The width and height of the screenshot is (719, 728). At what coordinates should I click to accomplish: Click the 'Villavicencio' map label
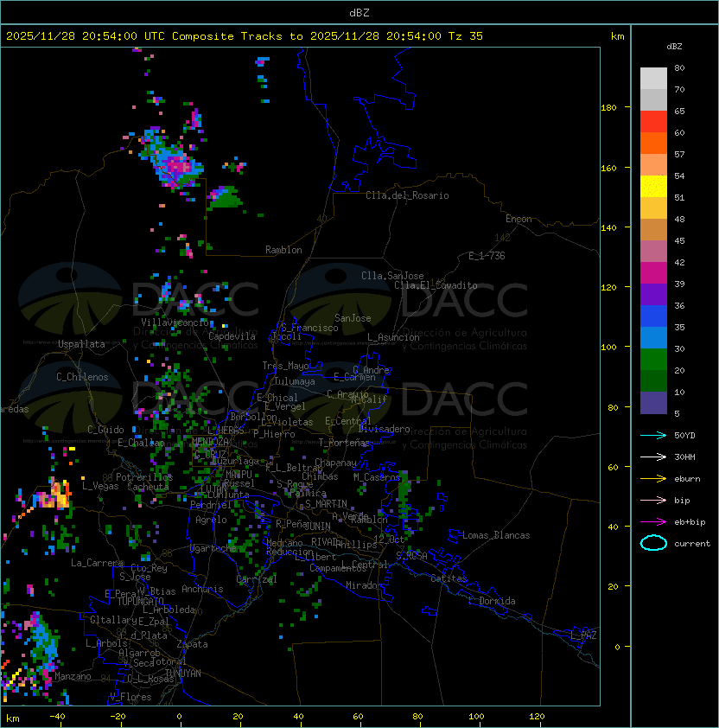175,322
